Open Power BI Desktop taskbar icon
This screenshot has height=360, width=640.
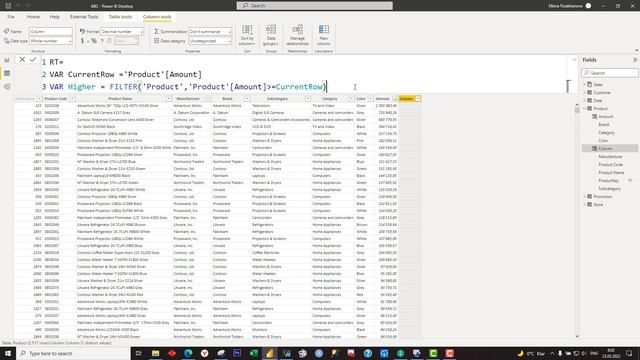click(x=270, y=353)
